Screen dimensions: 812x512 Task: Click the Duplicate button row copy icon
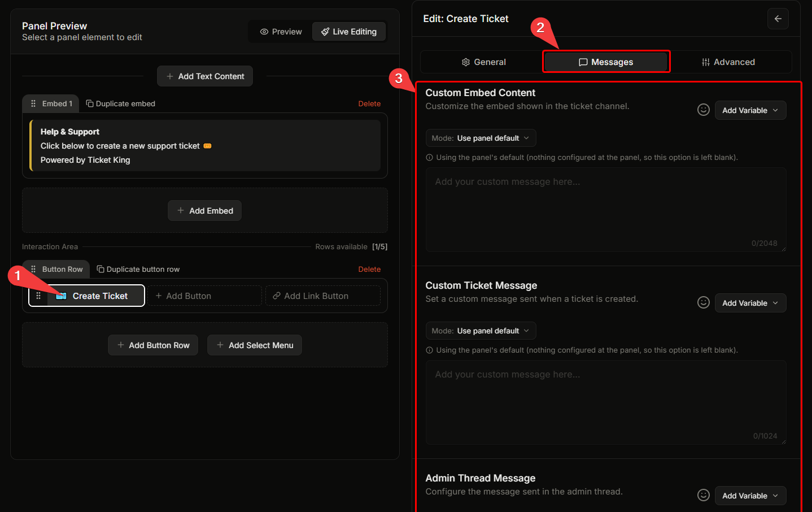101,269
